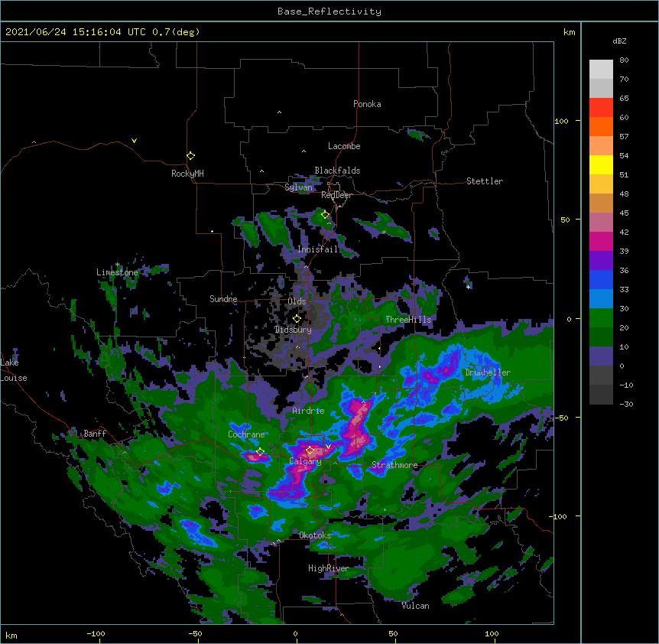Select the Drumheller map label

click(x=488, y=372)
